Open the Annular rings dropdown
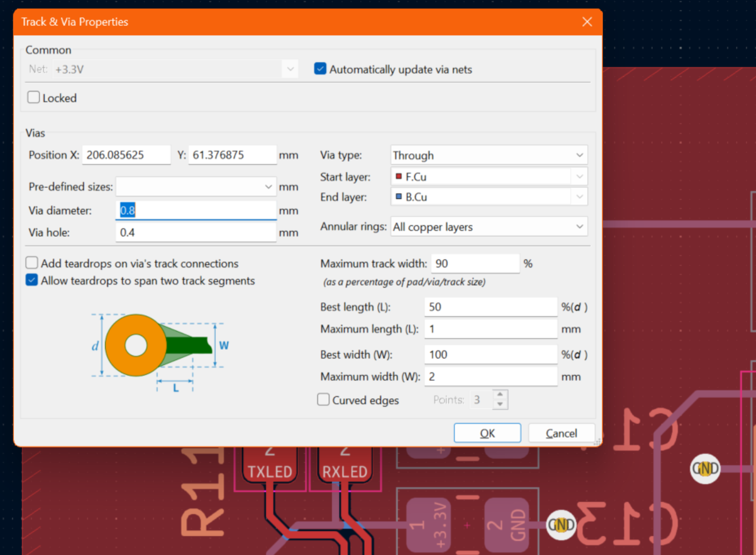The height and width of the screenshot is (555, 756). pos(488,227)
